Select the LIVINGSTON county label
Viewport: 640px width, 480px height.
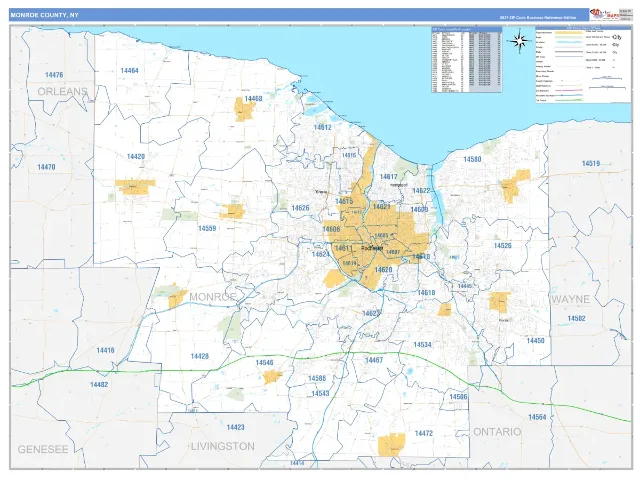pyautogui.click(x=223, y=446)
